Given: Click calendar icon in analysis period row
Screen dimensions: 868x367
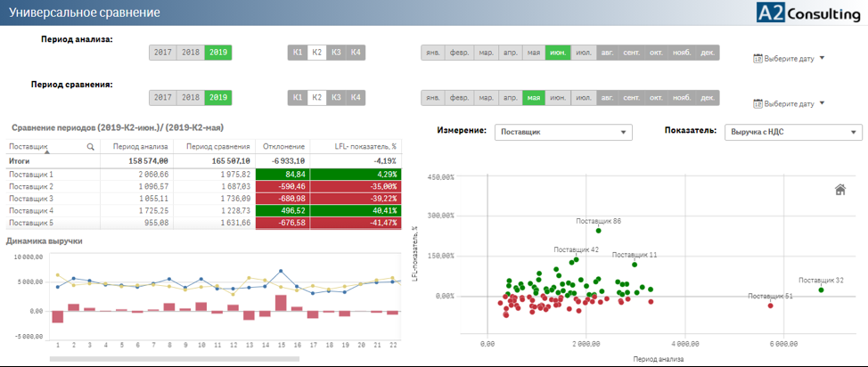Looking at the screenshot, I should pyautogui.click(x=757, y=59).
